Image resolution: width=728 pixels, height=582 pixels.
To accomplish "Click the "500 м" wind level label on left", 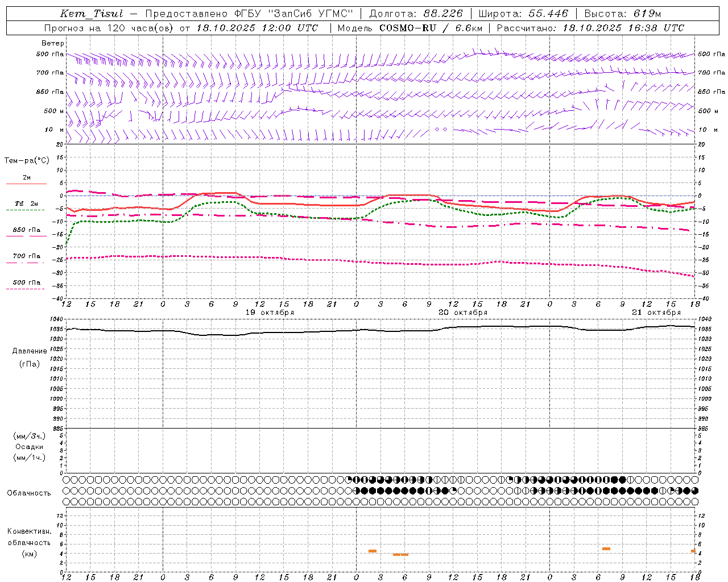I will coord(54,111).
